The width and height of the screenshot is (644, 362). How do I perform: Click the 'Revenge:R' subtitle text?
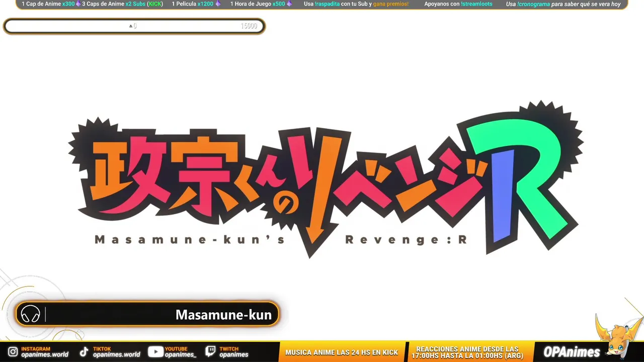[x=406, y=240]
